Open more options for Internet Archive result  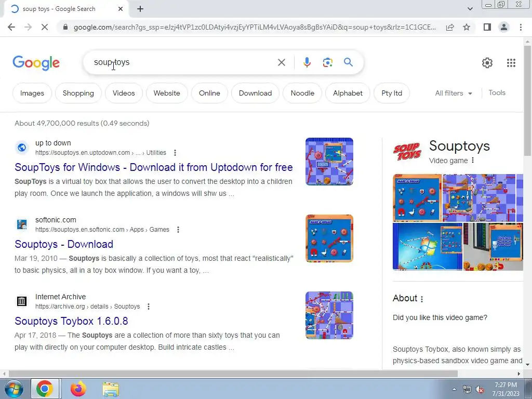(x=149, y=307)
